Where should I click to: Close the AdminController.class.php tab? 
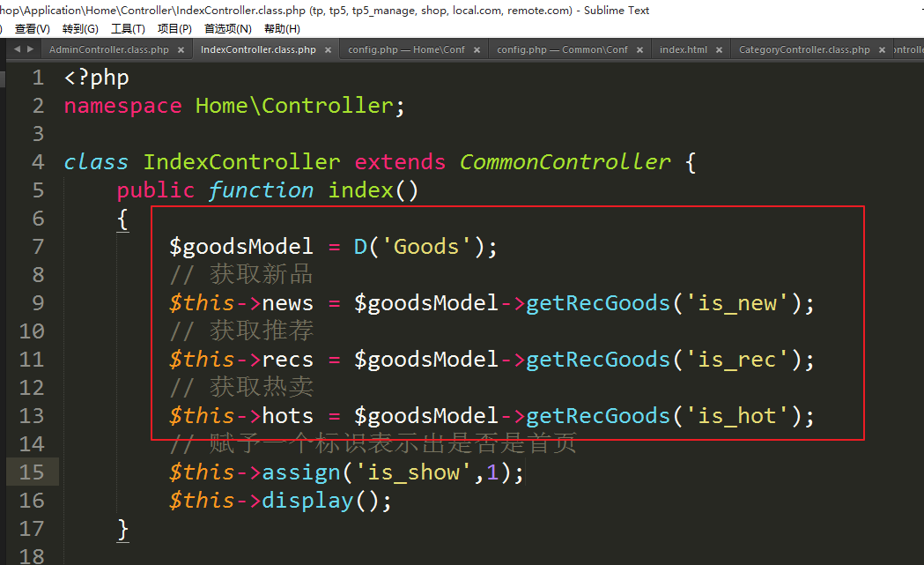click(x=181, y=50)
